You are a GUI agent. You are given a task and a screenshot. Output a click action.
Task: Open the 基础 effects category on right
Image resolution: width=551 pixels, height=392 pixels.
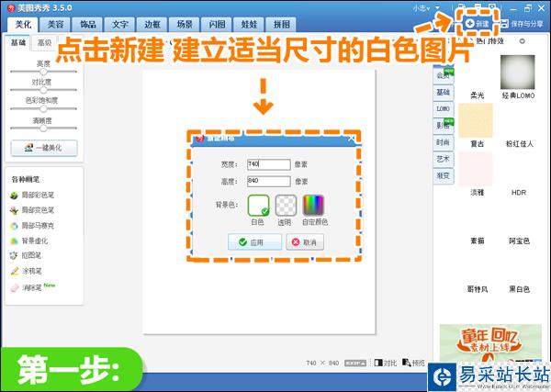click(444, 92)
